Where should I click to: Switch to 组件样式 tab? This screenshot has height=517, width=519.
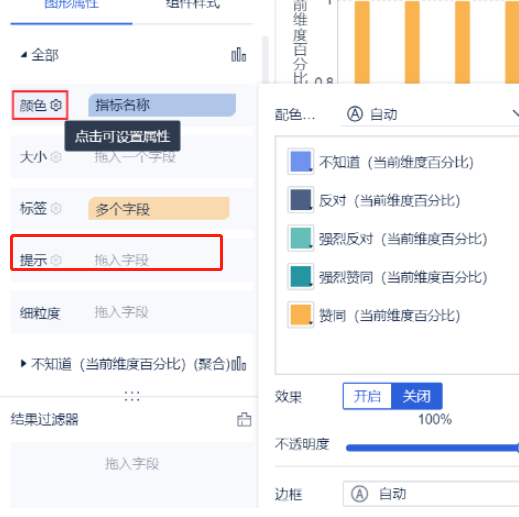pyautogui.click(x=193, y=4)
